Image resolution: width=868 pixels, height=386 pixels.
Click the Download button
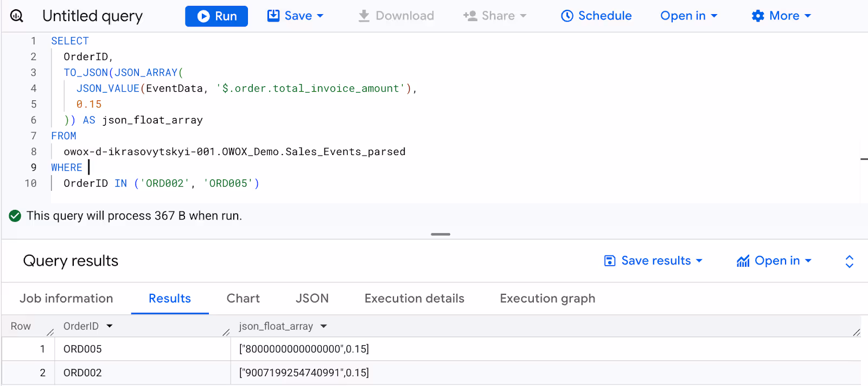(x=396, y=16)
